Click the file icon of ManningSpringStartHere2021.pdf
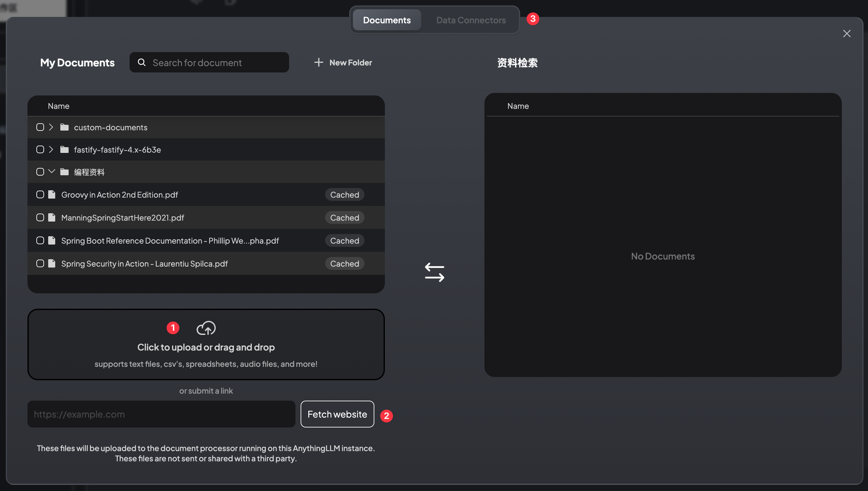Viewport: 868px width, 491px height. click(x=52, y=217)
